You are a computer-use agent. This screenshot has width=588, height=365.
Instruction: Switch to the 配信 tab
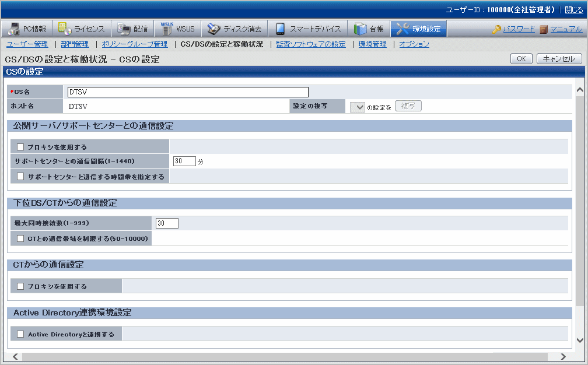(133, 29)
